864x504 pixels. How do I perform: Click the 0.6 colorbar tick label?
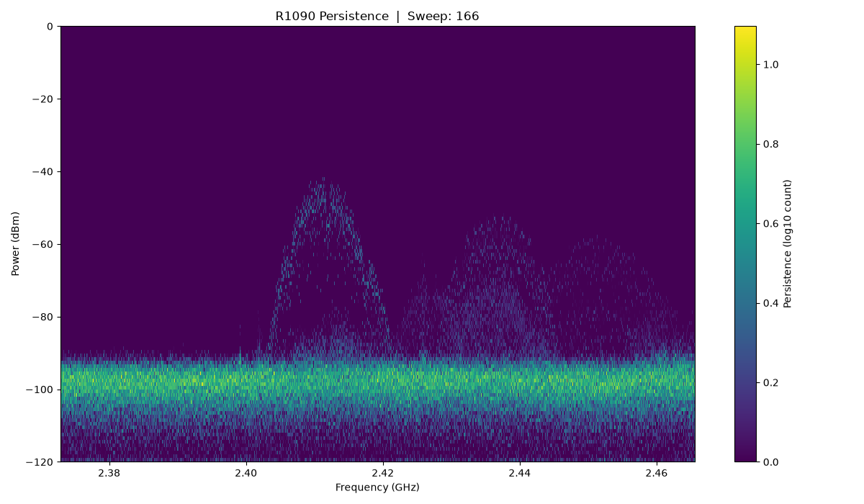click(770, 223)
